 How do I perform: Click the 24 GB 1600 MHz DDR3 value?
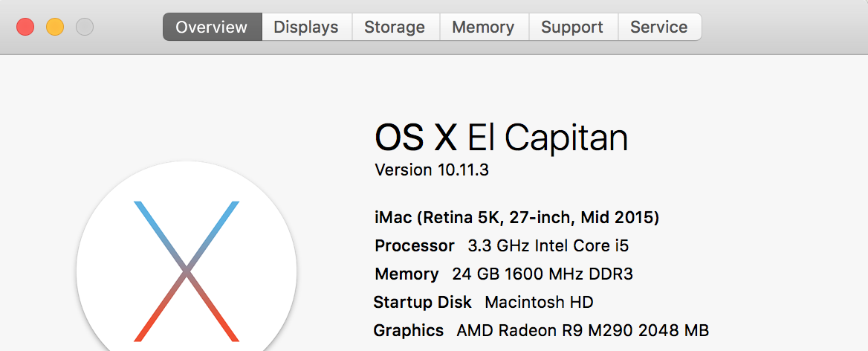(x=542, y=274)
